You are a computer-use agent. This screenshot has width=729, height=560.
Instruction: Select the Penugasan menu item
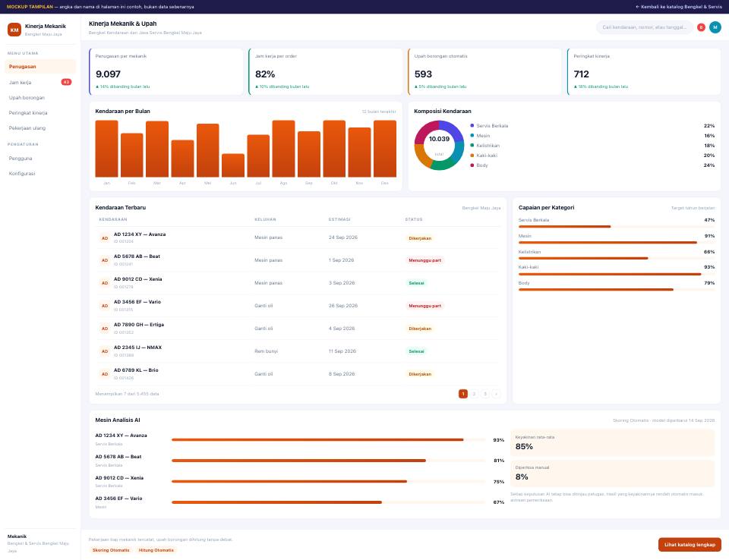[40, 67]
